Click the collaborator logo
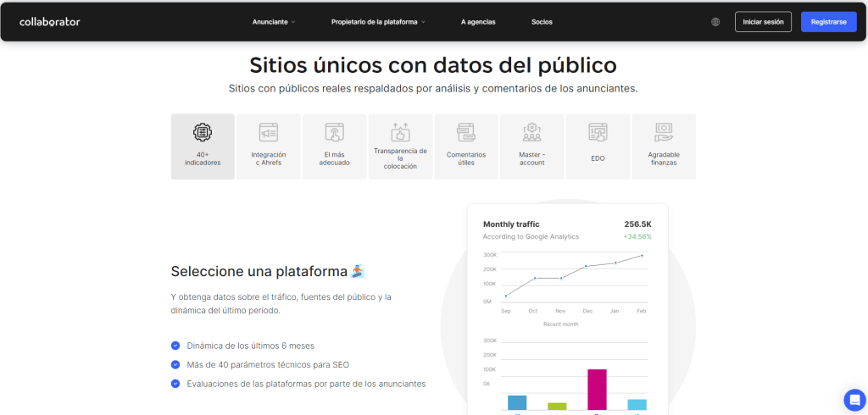868x415 pixels. click(50, 22)
